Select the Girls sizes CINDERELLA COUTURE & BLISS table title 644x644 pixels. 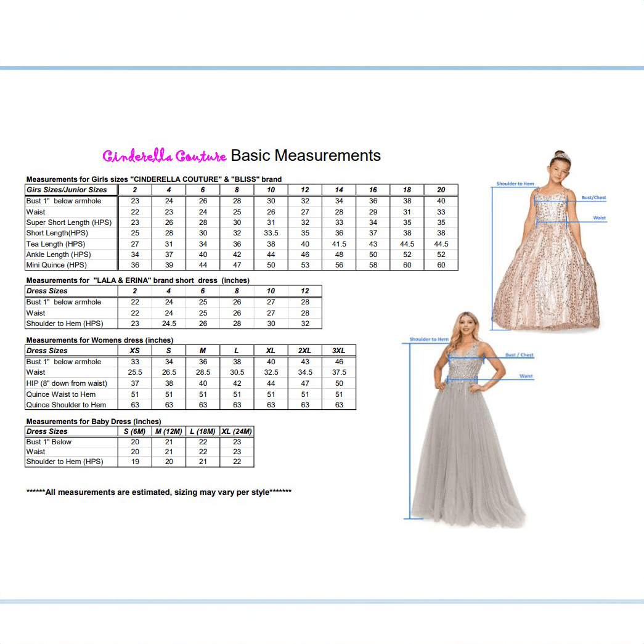point(154,179)
